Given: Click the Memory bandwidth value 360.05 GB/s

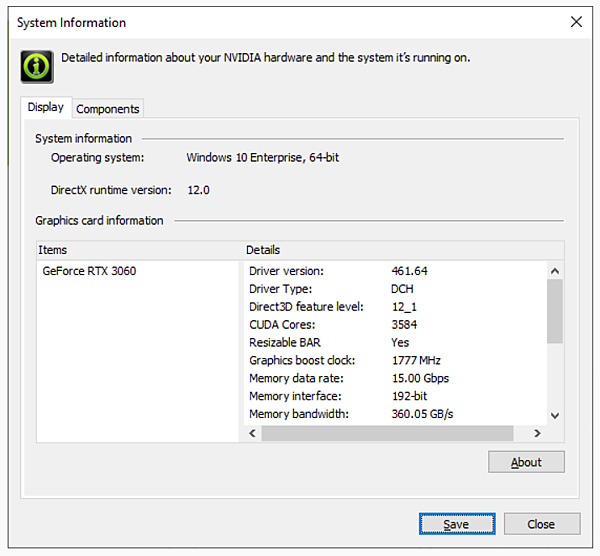Looking at the screenshot, I should [x=422, y=414].
